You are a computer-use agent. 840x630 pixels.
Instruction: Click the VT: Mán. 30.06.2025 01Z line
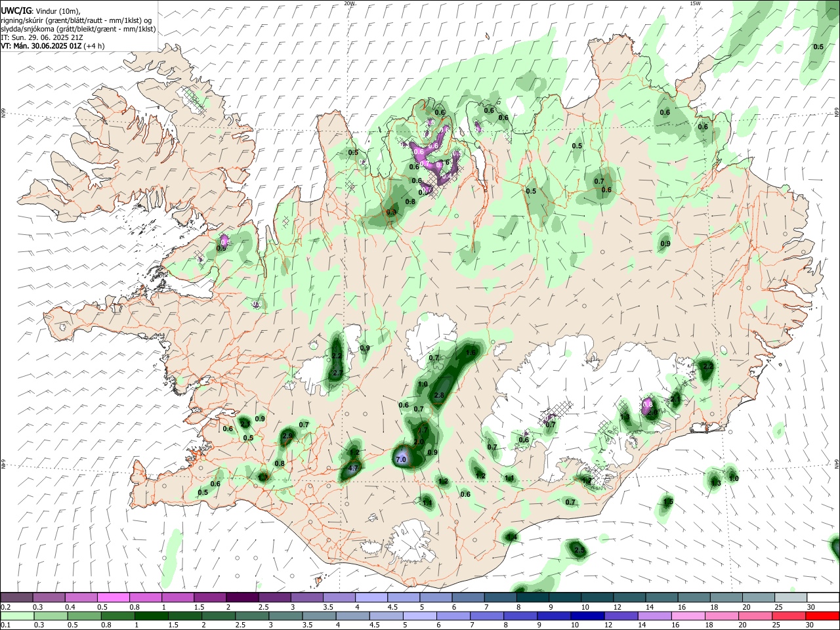pyautogui.click(x=52, y=46)
